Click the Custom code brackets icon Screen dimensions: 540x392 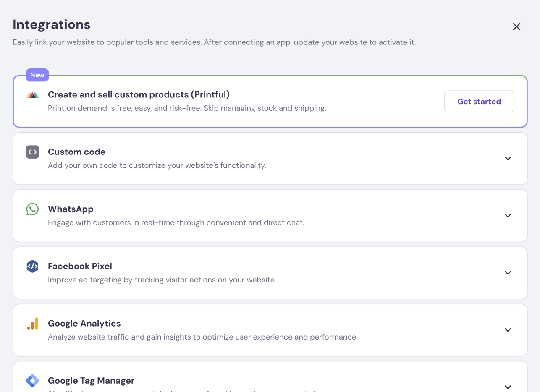pos(32,152)
